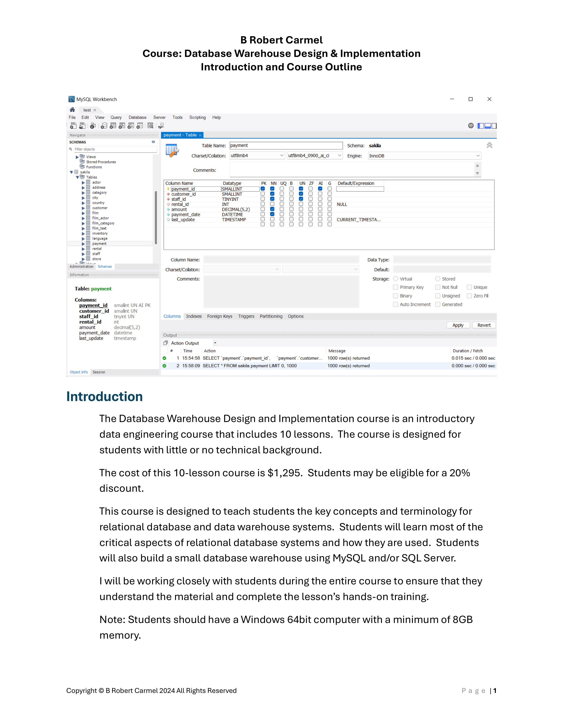Open the Database menu
This screenshot has width=563, height=728.
click(x=137, y=117)
